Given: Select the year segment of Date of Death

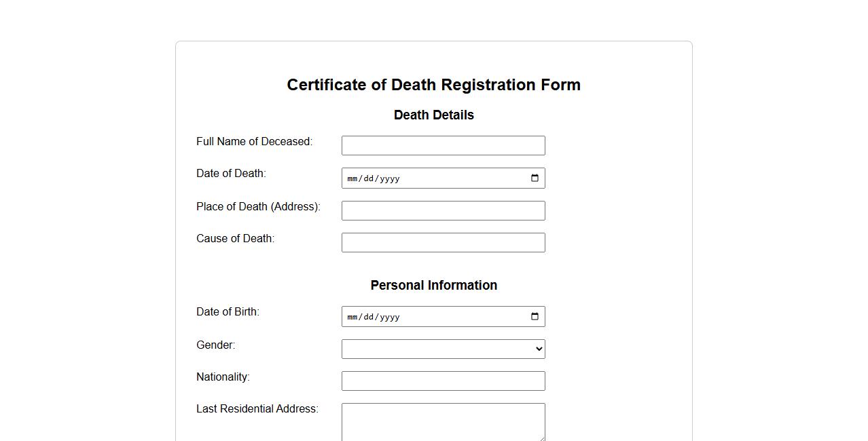Looking at the screenshot, I should (390, 178).
